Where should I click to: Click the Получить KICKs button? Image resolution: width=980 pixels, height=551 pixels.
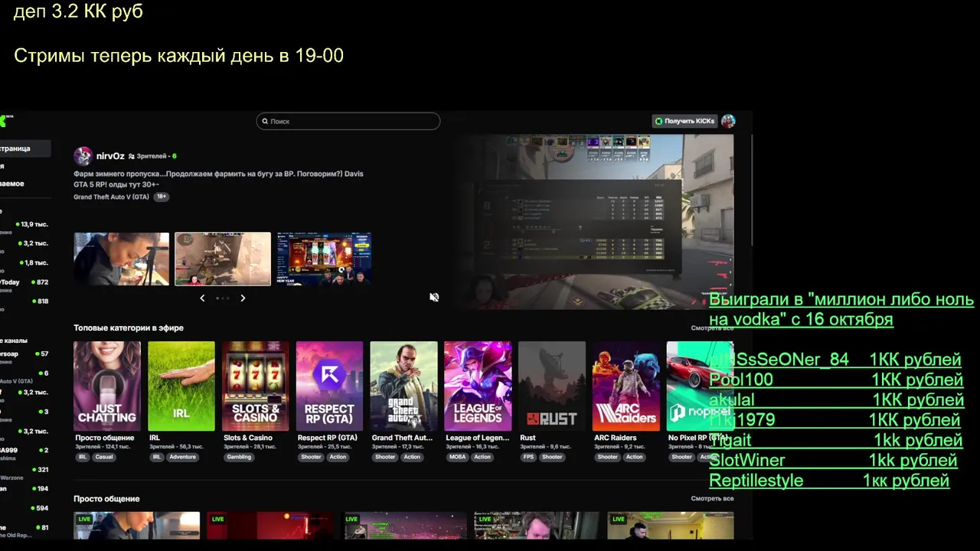tap(684, 121)
